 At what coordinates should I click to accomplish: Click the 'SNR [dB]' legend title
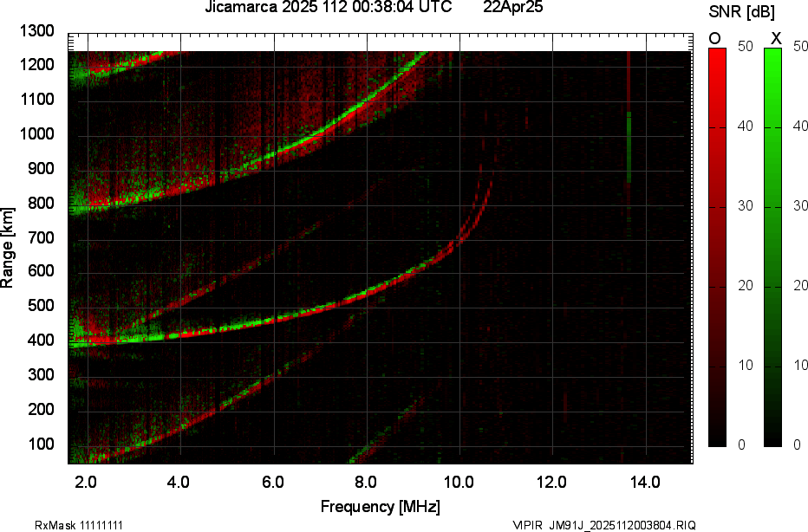[x=741, y=11]
